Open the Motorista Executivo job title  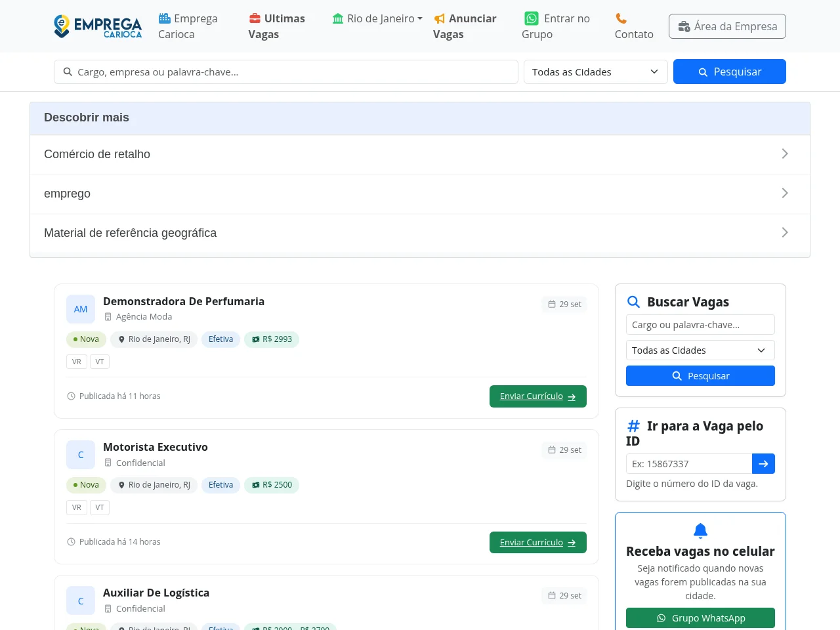pos(156,447)
